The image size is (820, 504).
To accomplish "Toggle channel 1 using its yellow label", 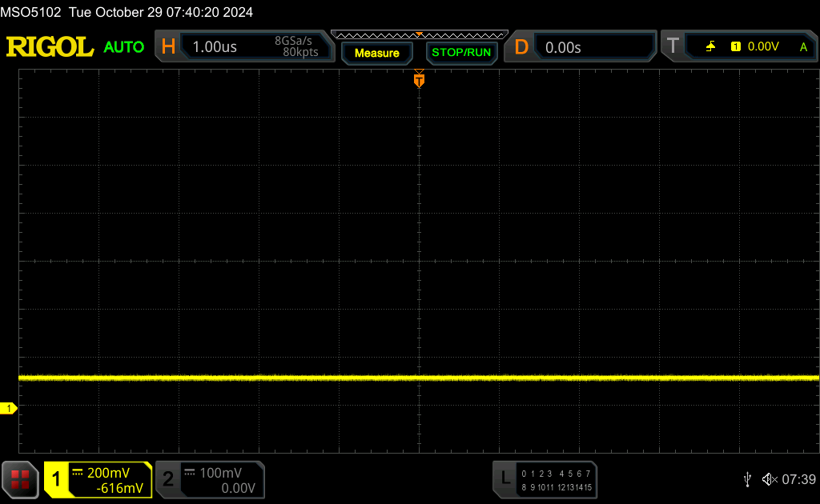I will [x=56, y=480].
